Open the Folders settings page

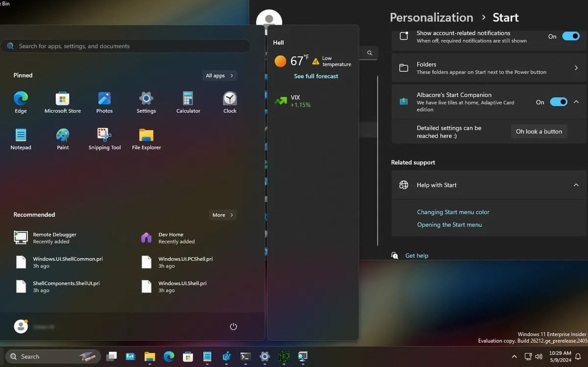click(489, 68)
